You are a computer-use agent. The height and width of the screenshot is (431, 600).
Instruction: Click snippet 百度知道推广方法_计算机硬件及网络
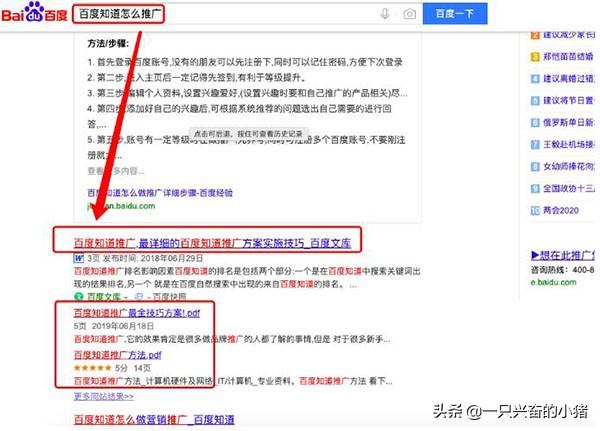point(233,381)
